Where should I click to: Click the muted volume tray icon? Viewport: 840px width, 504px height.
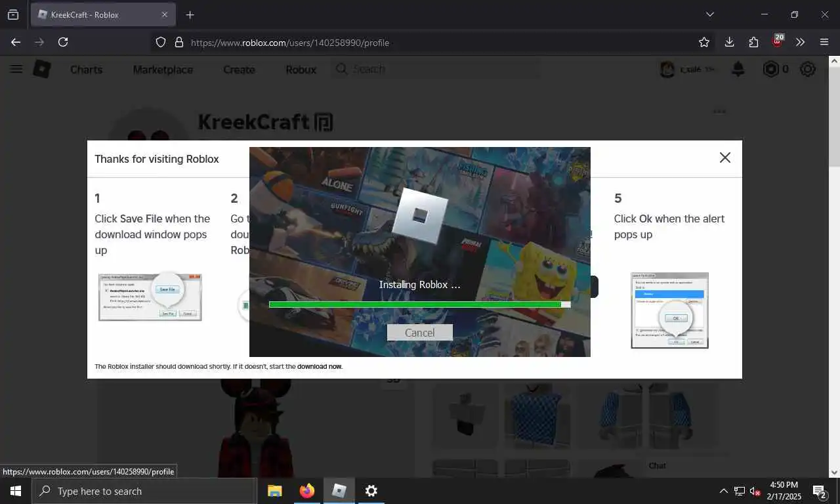point(755,491)
